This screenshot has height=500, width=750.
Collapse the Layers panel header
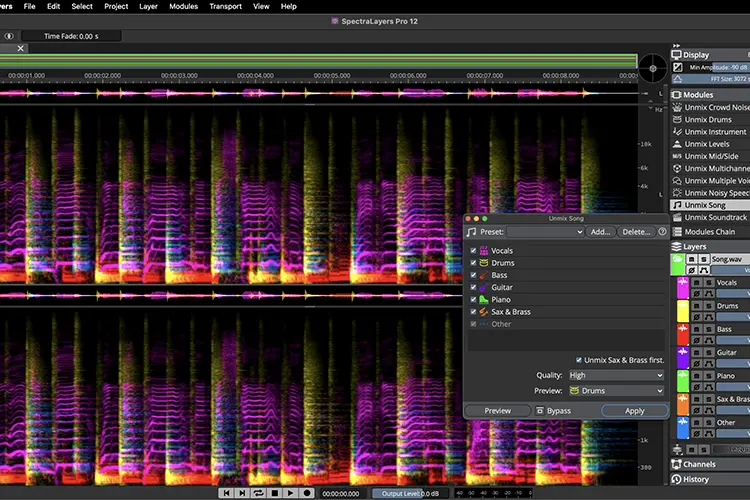[710, 246]
